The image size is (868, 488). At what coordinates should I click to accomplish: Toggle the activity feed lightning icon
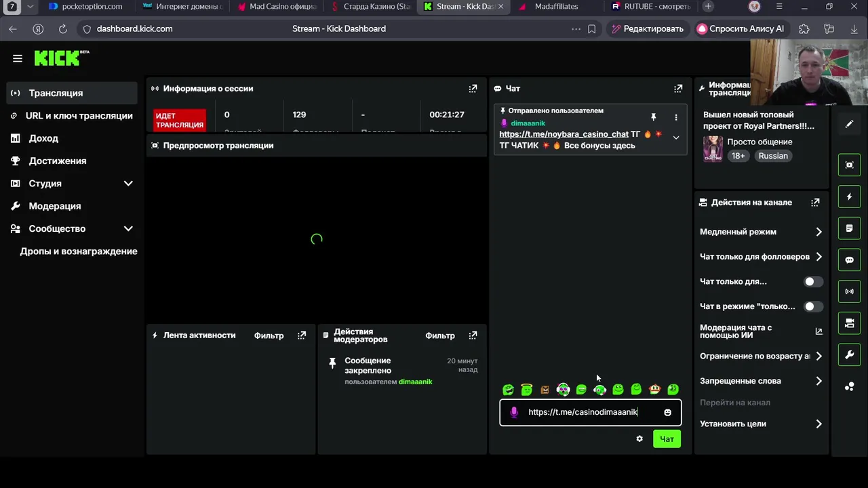849,197
